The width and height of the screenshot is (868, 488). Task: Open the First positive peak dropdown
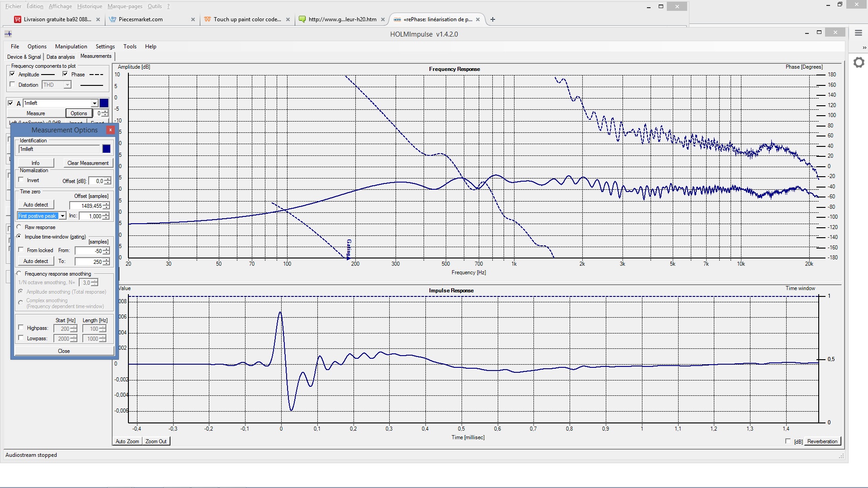click(62, 216)
